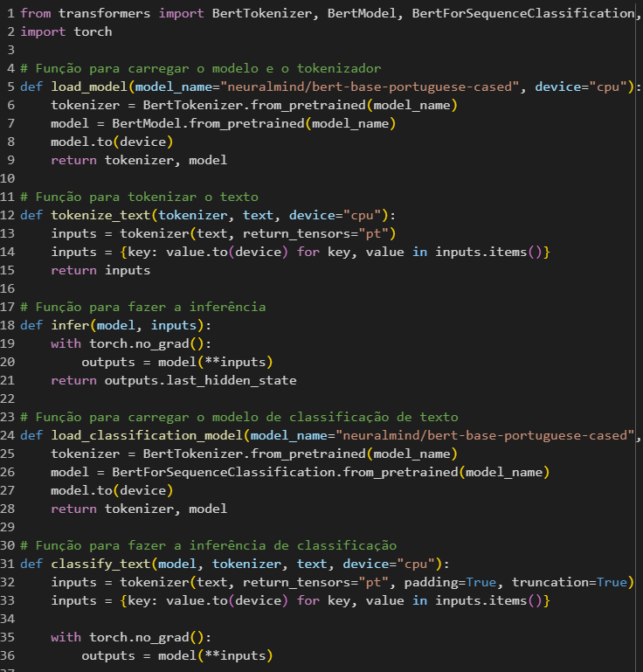The image size is (643, 672).
Task: Click 'return_tensors' on line 13
Action: pos(297,234)
